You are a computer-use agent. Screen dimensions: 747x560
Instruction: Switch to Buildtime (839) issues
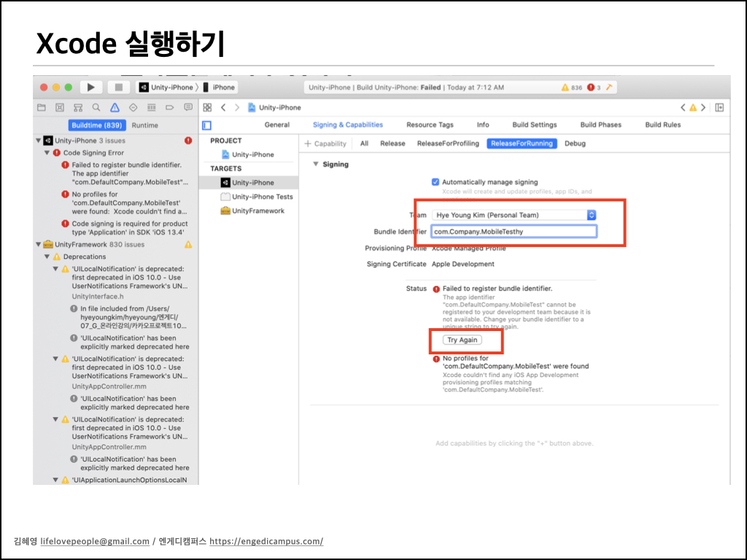click(97, 125)
